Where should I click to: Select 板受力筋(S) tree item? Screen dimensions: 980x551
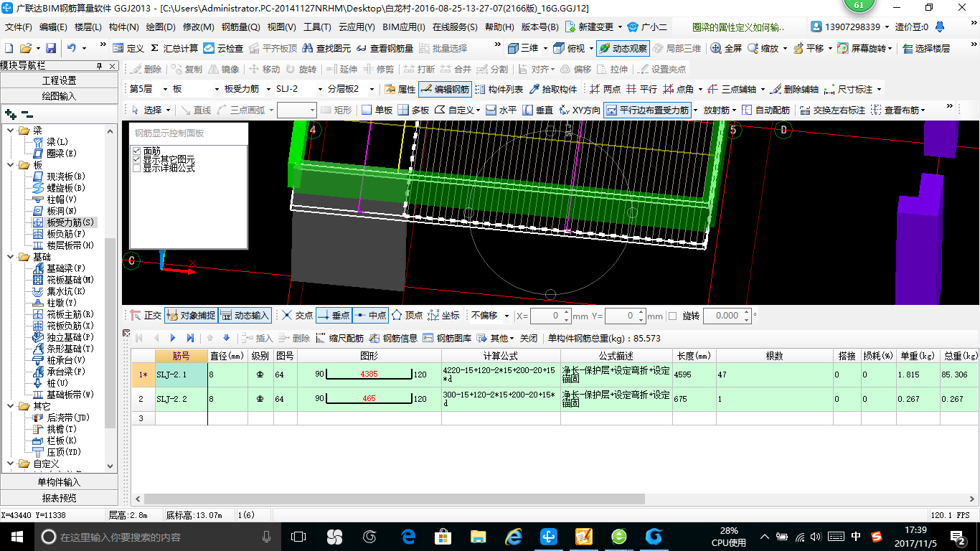[65, 222]
